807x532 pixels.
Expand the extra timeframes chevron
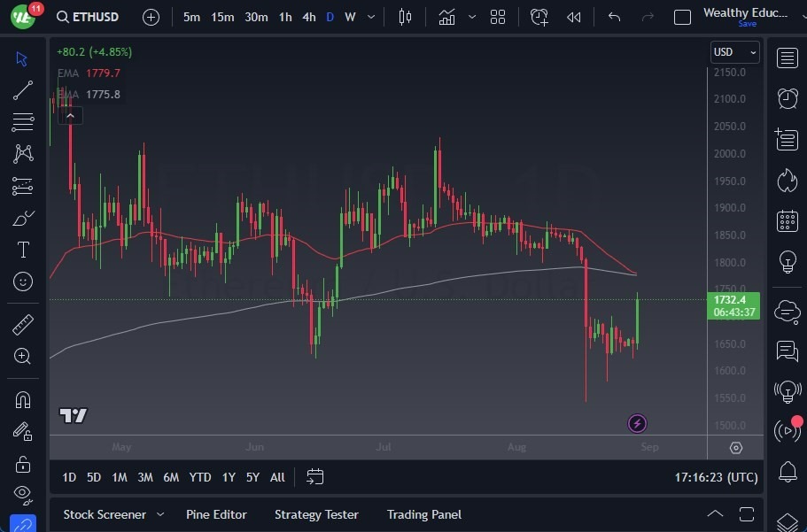(x=369, y=16)
